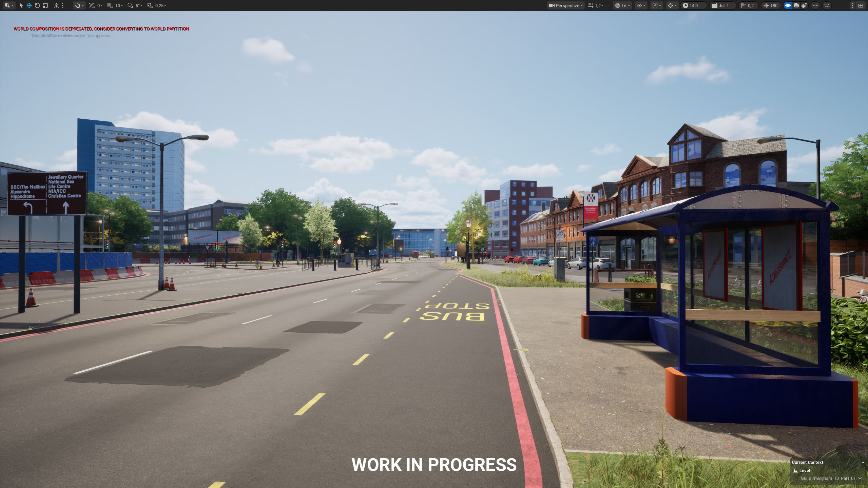The width and height of the screenshot is (868, 488).
Task: Open surface snapping value 0 dropdown
Action: (100, 5)
